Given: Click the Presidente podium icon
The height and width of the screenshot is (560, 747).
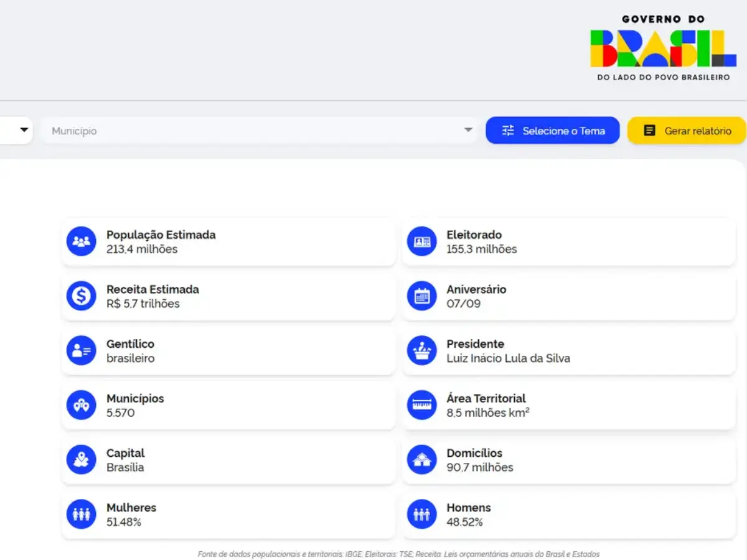Looking at the screenshot, I should [422, 350].
